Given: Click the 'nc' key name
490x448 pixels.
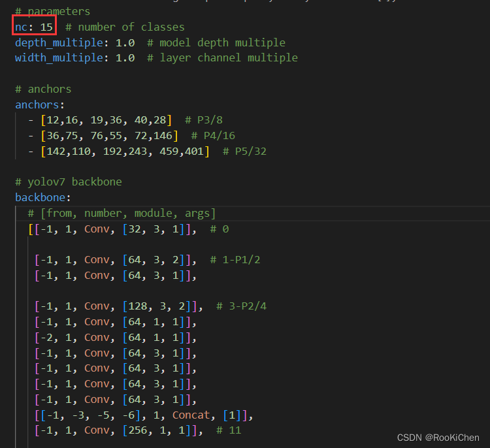Looking at the screenshot, I should point(22,27).
